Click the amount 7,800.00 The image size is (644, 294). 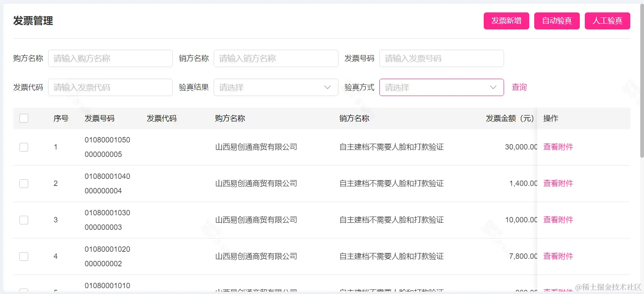coord(523,256)
